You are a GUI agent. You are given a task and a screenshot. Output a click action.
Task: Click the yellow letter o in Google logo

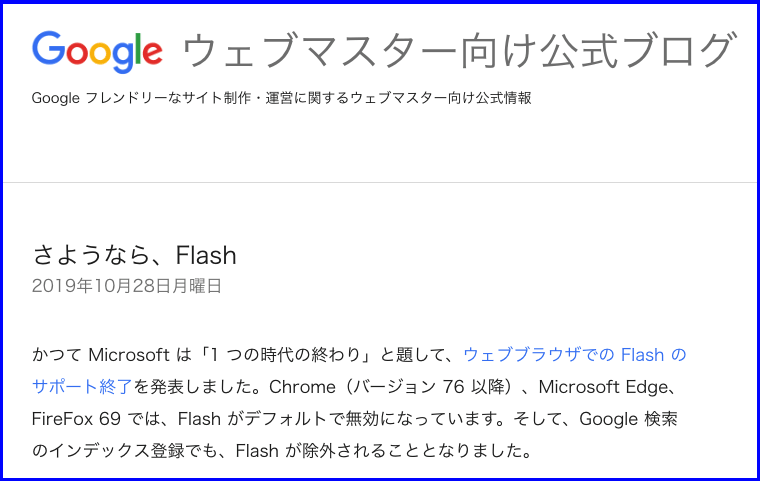tap(101, 53)
